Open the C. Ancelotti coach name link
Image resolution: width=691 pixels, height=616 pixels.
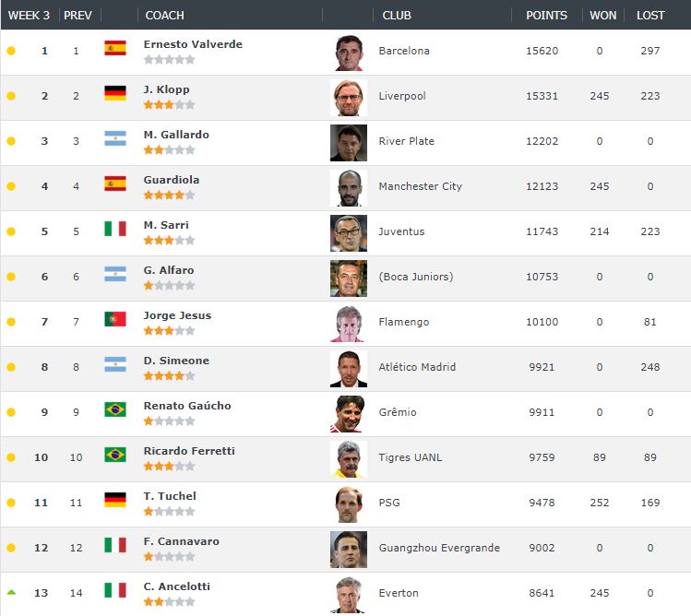click(x=177, y=586)
